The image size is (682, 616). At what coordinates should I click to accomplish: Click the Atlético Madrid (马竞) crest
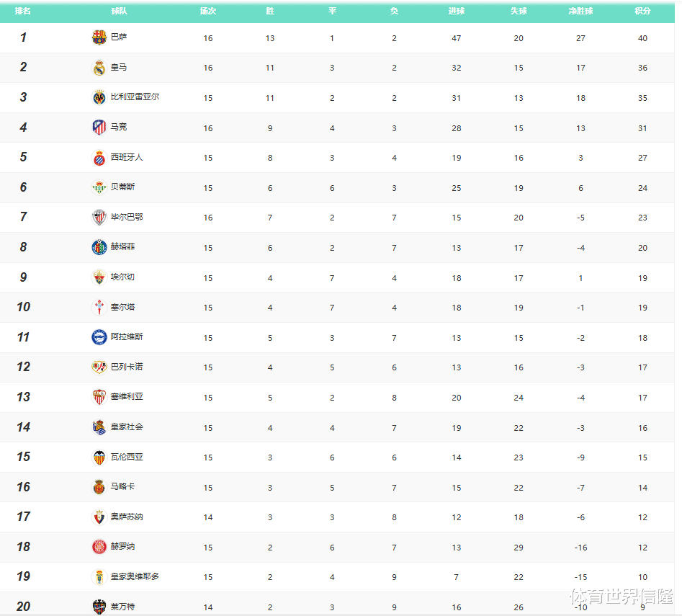(99, 128)
